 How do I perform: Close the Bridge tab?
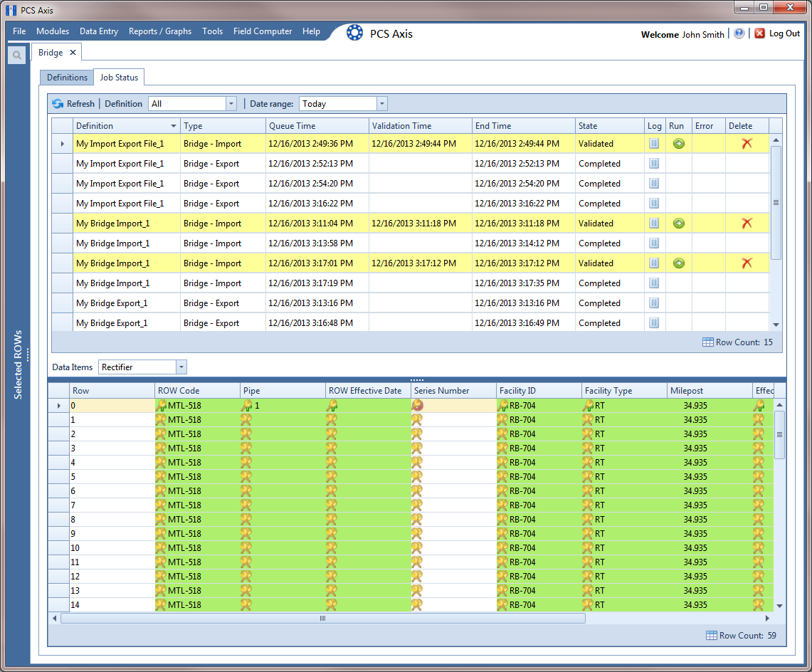pyautogui.click(x=73, y=53)
